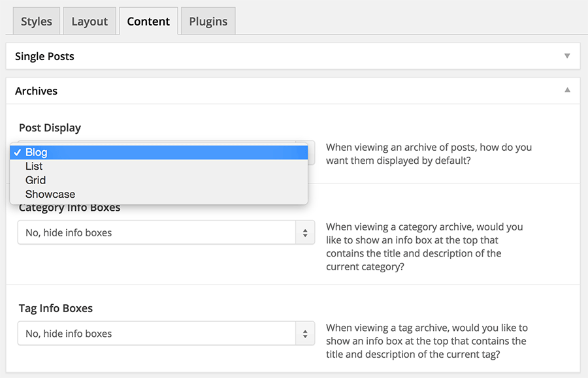Open the Tag Info Boxes select field
This screenshot has height=378, width=588.
click(x=166, y=334)
